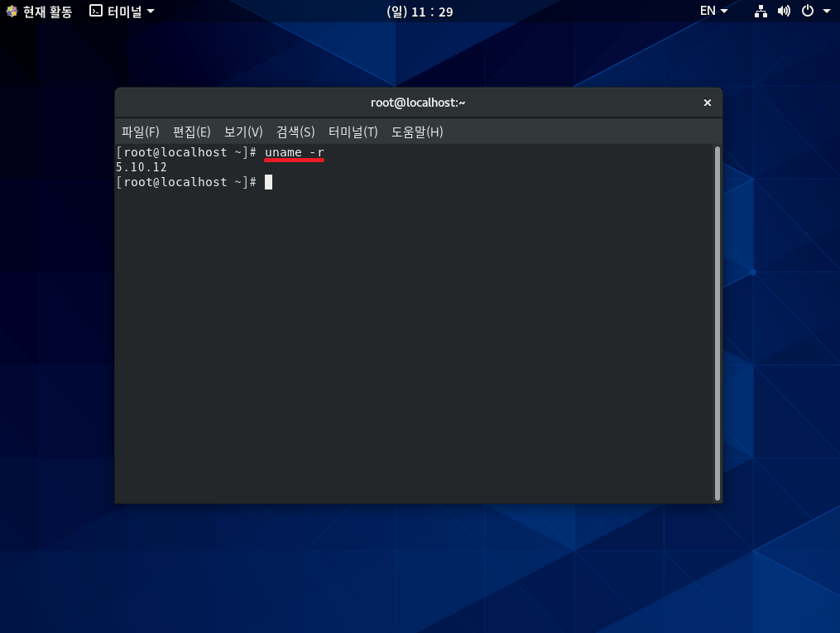Expand the system menu arrow
The width and height of the screenshot is (840, 633).
tap(827, 12)
